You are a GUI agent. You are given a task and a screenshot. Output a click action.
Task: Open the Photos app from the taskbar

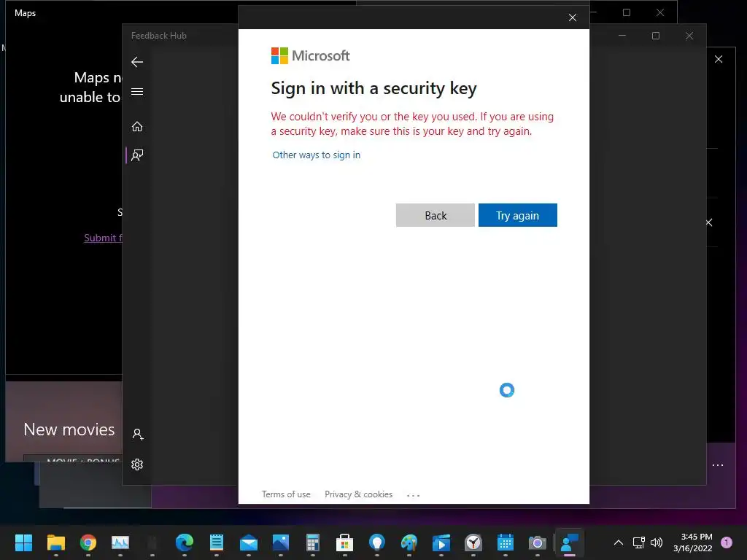point(281,542)
